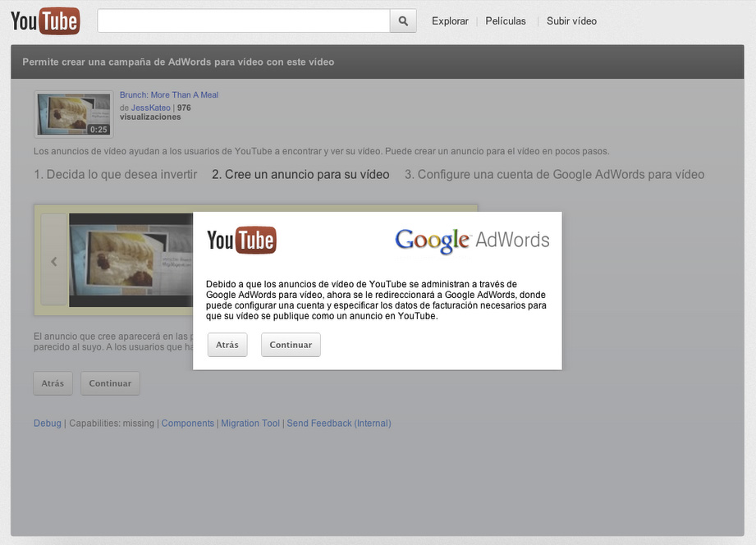Open the JessKateo channel link
The height and width of the screenshot is (545, 756).
[x=150, y=108]
